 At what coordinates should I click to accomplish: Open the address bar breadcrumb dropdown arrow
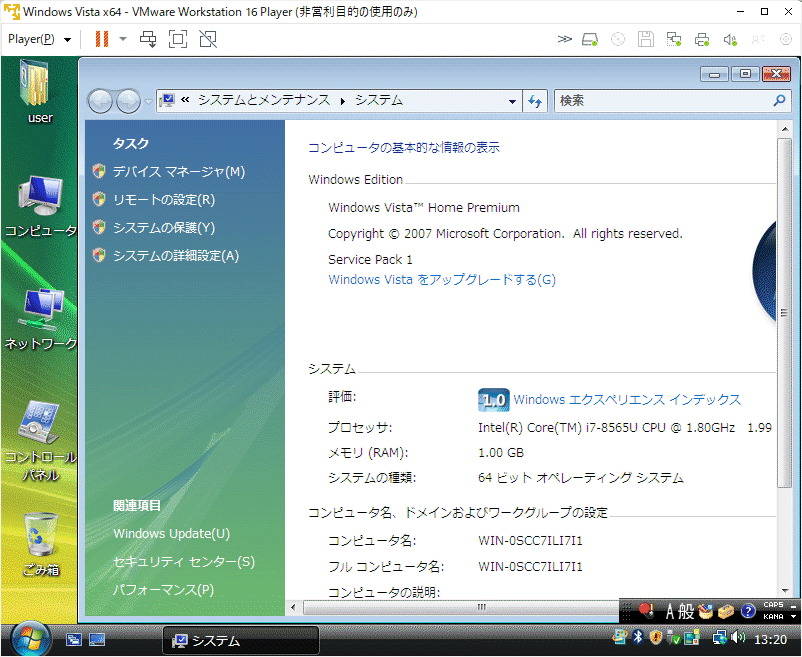coord(513,101)
